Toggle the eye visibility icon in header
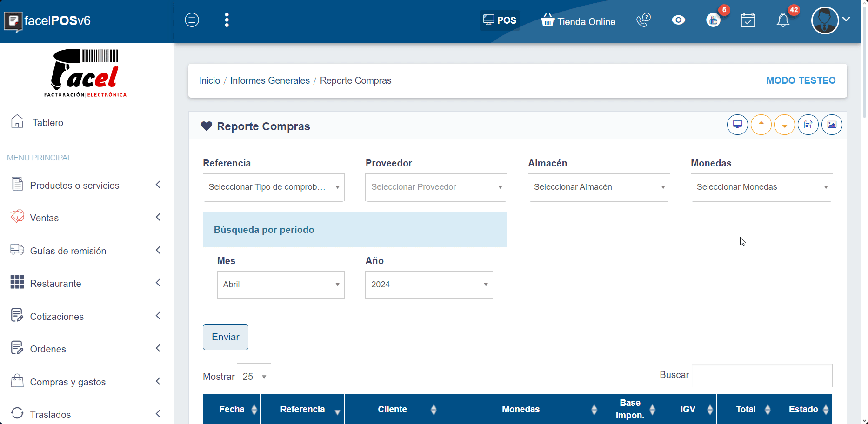868x424 pixels. tap(678, 20)
